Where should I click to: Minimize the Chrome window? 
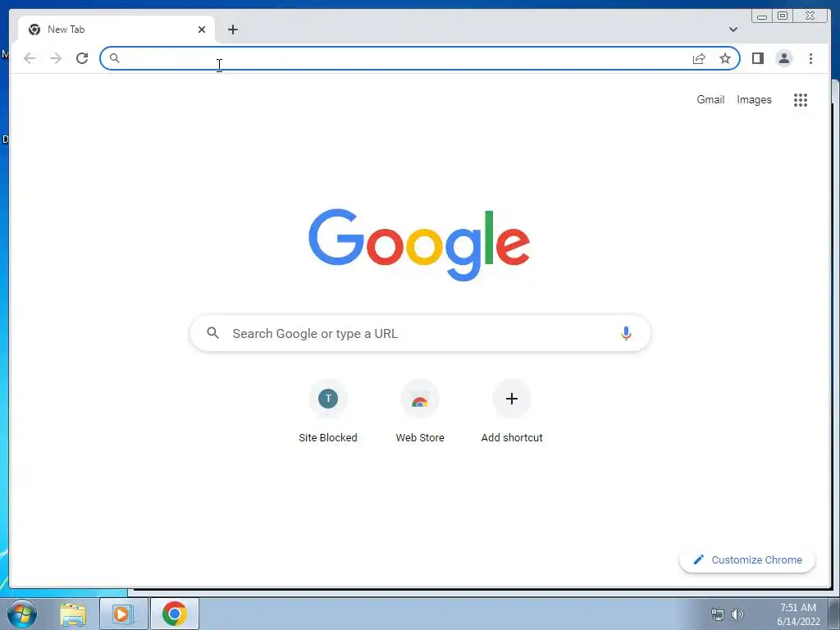pos(762,16)
